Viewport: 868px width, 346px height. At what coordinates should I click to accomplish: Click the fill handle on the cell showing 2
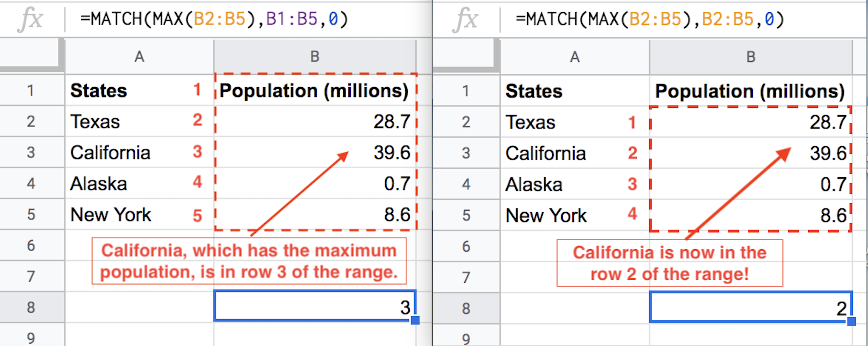(x=851, y=321)
